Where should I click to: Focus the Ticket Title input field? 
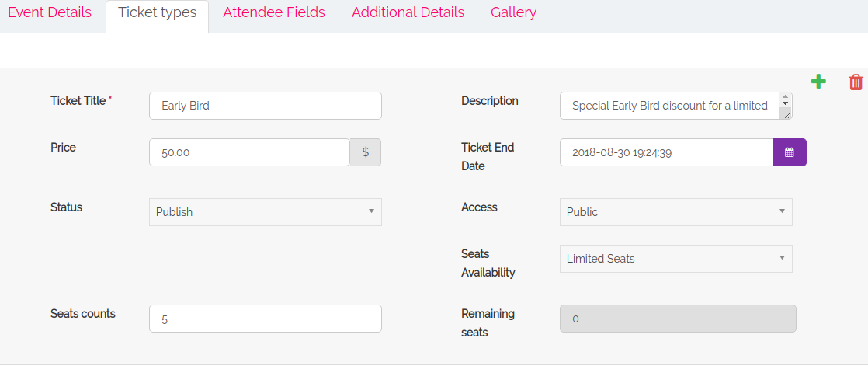point(266,106)
